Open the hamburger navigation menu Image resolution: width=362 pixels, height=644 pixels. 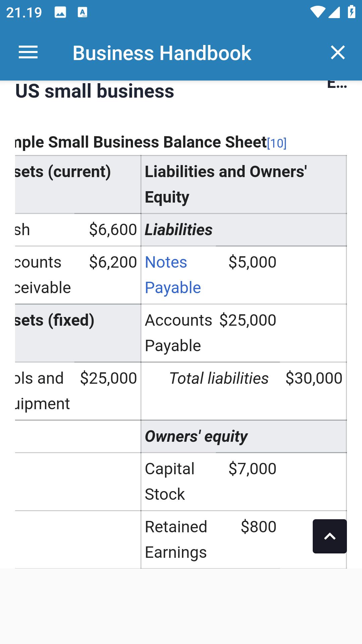click(28, 53)
